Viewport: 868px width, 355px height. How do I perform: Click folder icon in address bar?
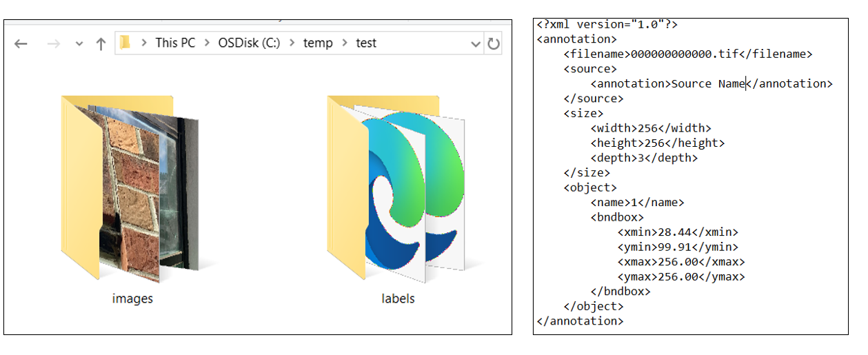pyautogui.click(x=125, y=43)
